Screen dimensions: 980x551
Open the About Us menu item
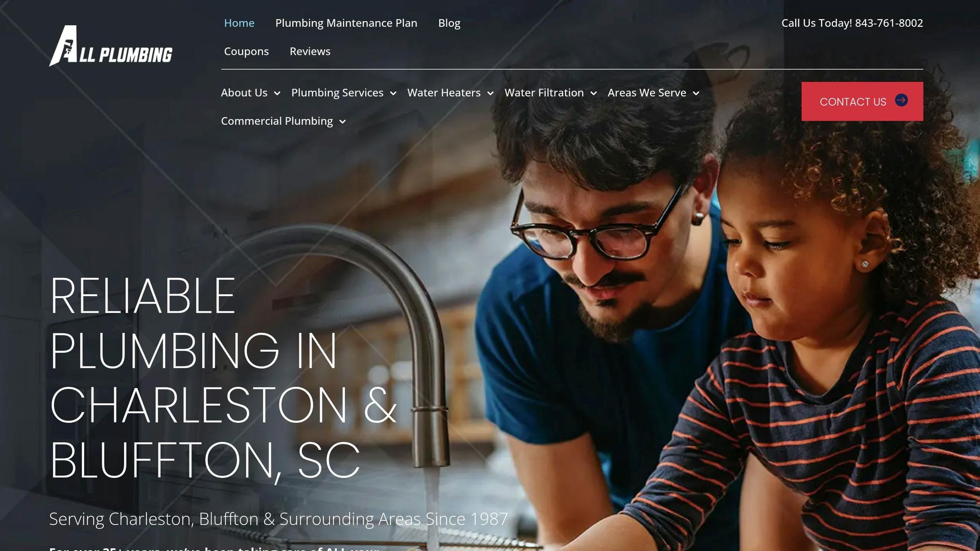[x=244, y=93]
